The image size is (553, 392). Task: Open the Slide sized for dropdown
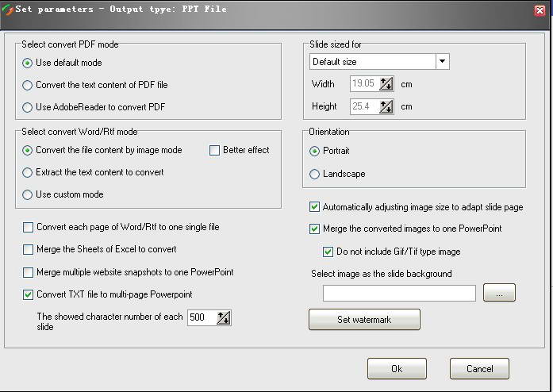pyautogui.click(x=442, y=62)
